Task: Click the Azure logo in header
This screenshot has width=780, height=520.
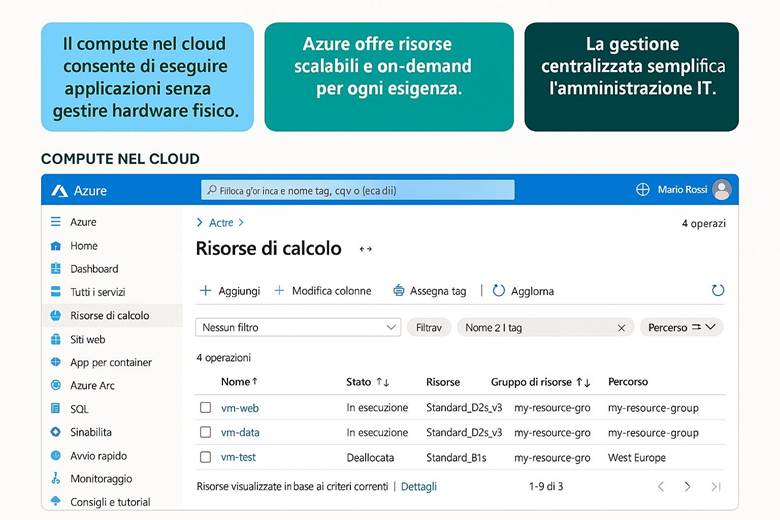Action: (x=60, y=191)
